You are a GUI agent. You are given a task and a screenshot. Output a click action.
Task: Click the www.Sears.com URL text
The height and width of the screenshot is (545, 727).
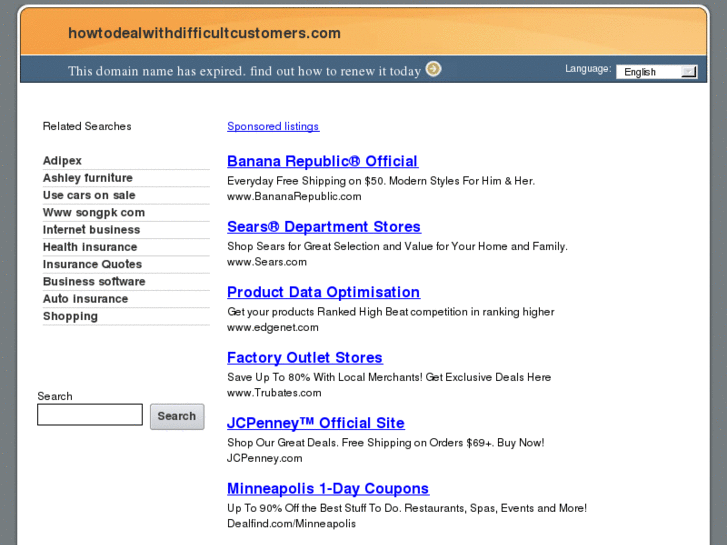pos(267,262)
